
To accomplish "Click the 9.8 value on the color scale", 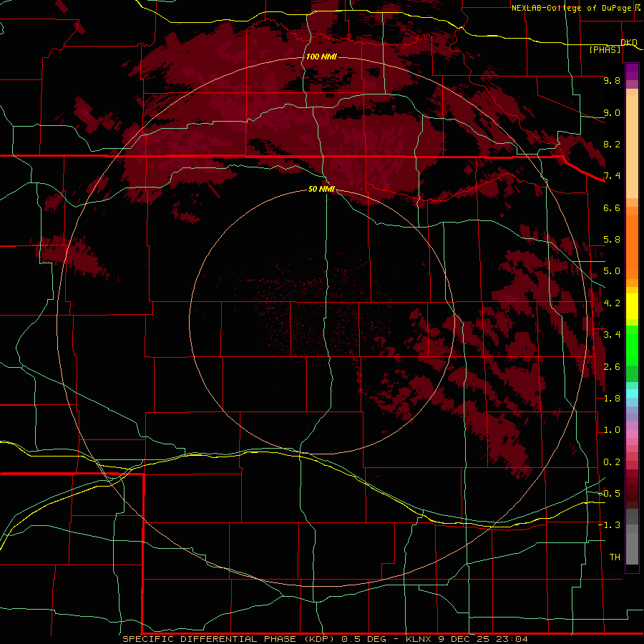I will coord(612,81).
